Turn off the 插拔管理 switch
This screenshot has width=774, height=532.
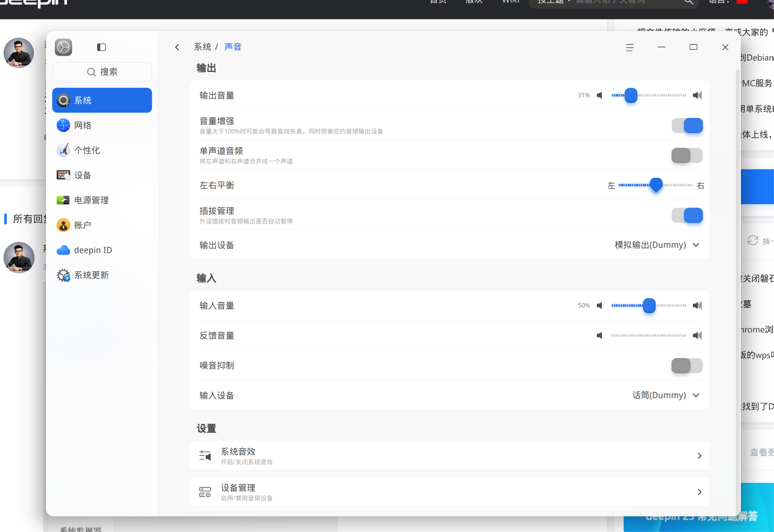click(687, 215)
